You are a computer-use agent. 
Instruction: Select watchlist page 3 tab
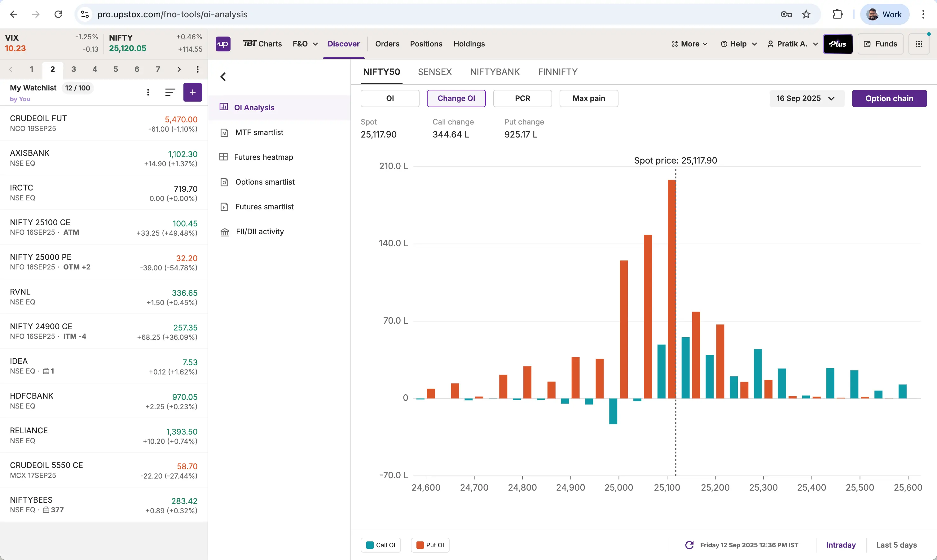[x=74, y=69]
